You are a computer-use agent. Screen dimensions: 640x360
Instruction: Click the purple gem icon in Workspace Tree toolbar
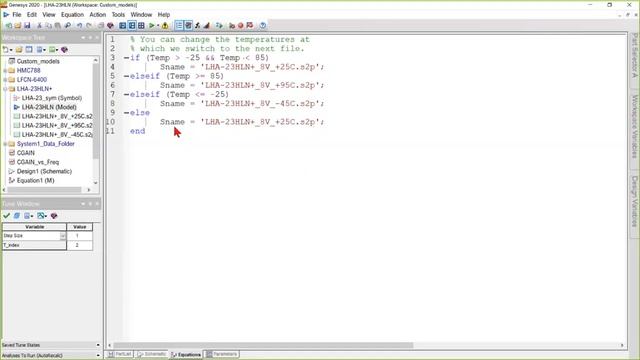point(64,49)
